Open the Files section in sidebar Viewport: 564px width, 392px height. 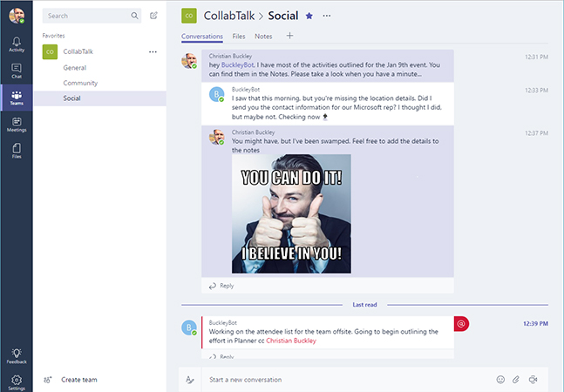tap(17, 151)
